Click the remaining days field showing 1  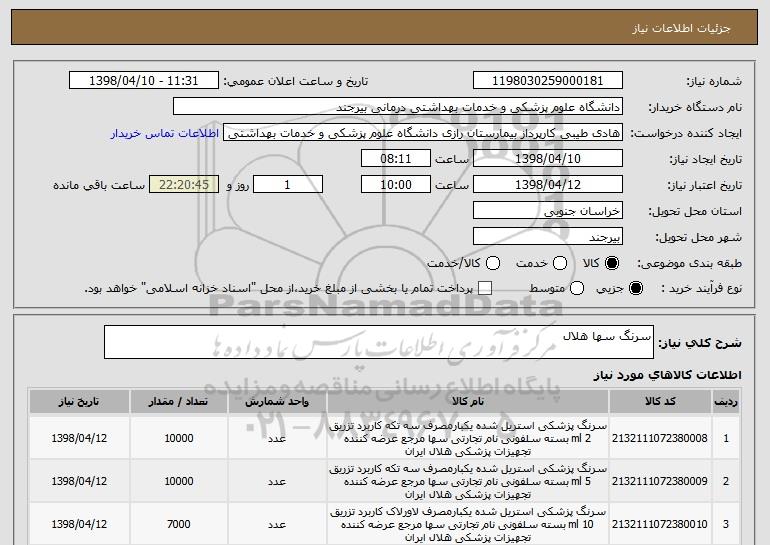point(288,185)
